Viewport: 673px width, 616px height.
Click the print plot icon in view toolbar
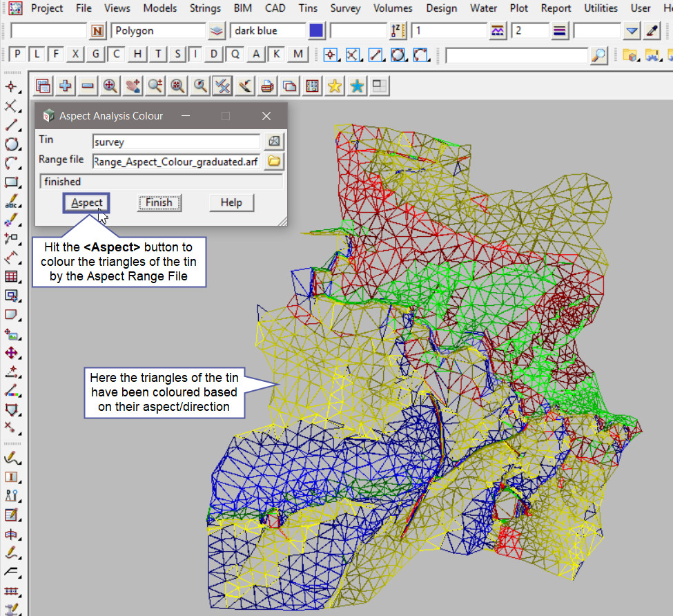point(268,86)
